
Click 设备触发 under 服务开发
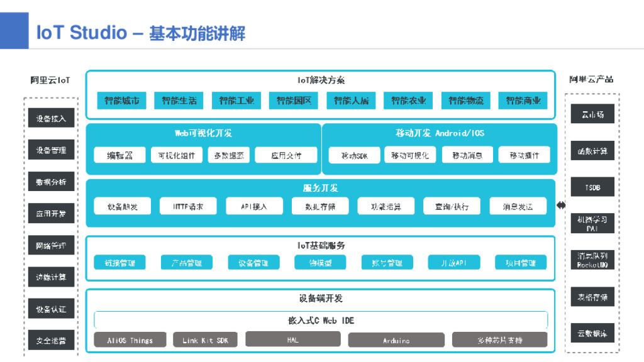[123, 206]
